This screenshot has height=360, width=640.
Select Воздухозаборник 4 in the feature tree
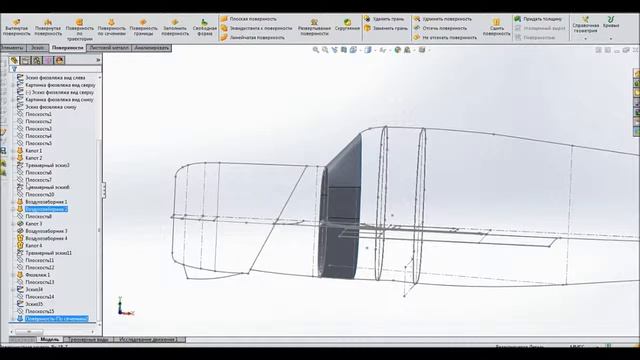pyautogui.click(x=46, y=238)
